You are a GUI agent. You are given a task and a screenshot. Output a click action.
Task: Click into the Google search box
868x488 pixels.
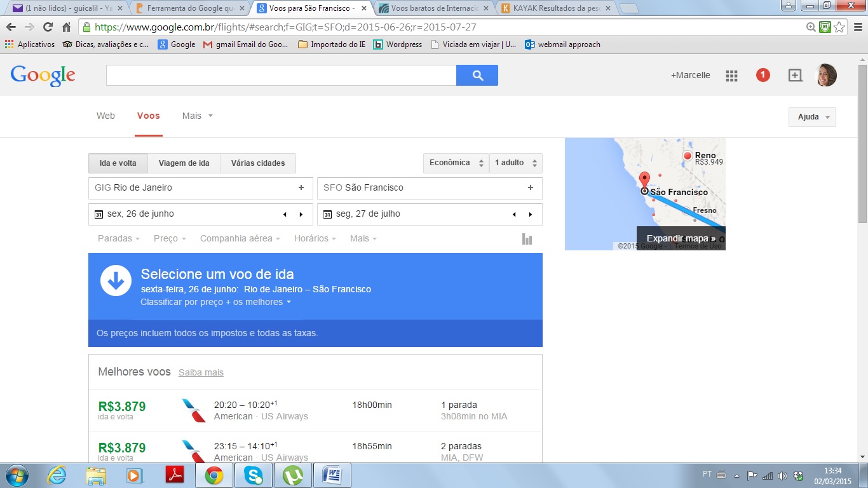tap(281, 76)
